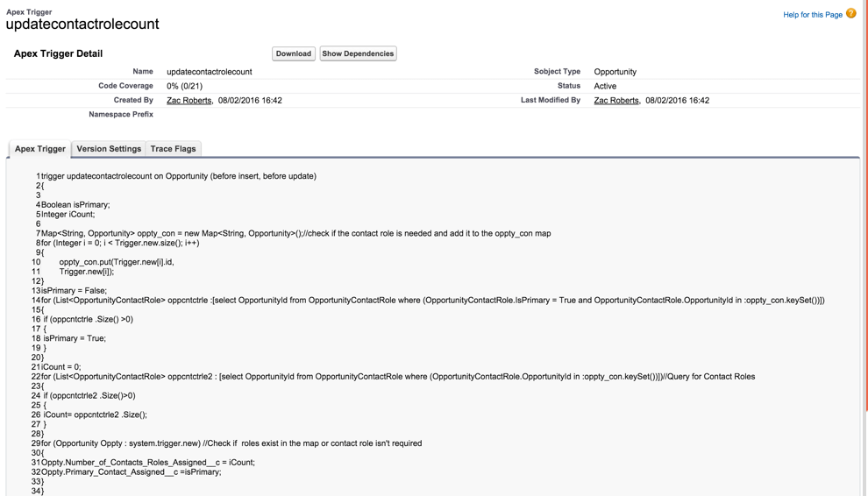868x496 pixels.
Task: Click code line 7 Map oppty_con declaration
Action: pos(295,234)
